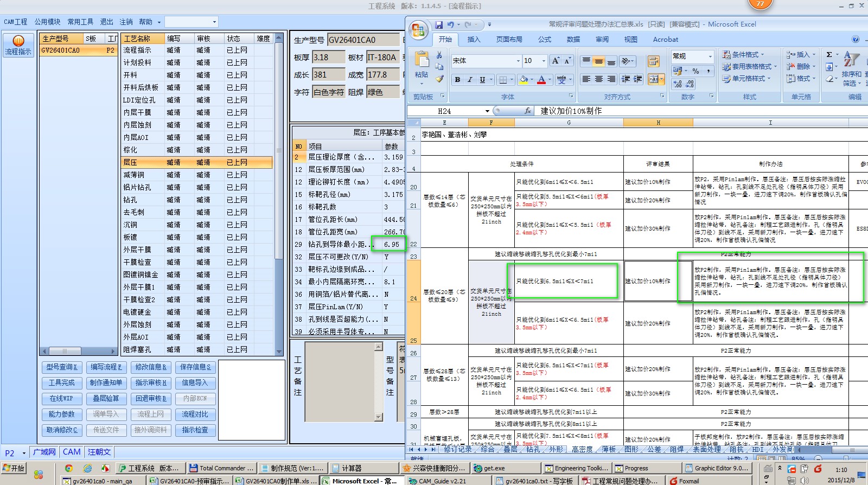Expand 条件格式 conditional formatting menu
Image resolution: width=868 pixels, height=485 pixels.
tap(743, 55)
